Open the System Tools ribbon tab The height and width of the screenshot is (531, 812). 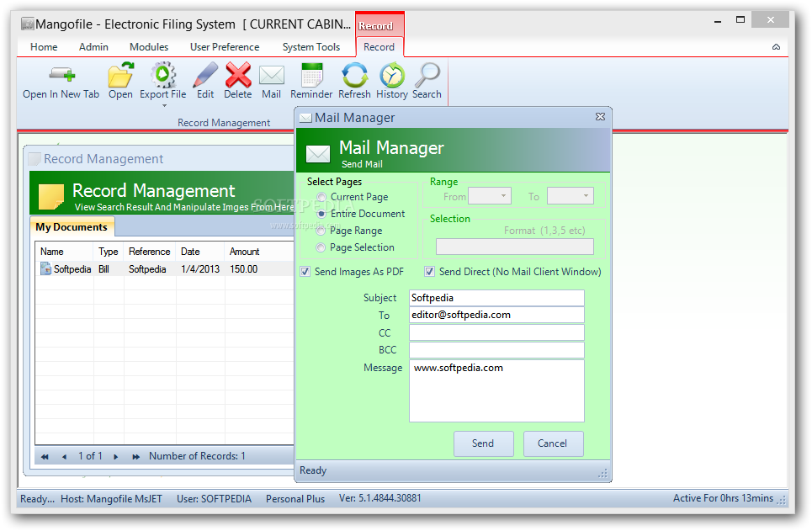click(x=311, y=46)
